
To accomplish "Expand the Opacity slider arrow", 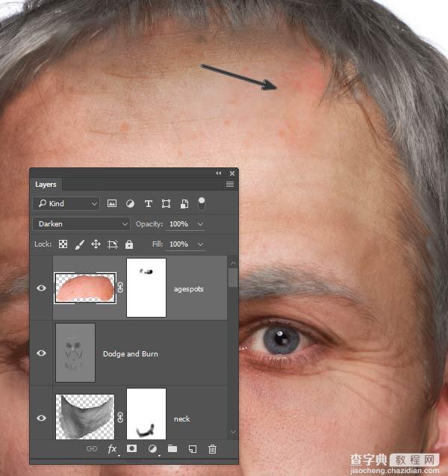I will click(x=200, y=224).
